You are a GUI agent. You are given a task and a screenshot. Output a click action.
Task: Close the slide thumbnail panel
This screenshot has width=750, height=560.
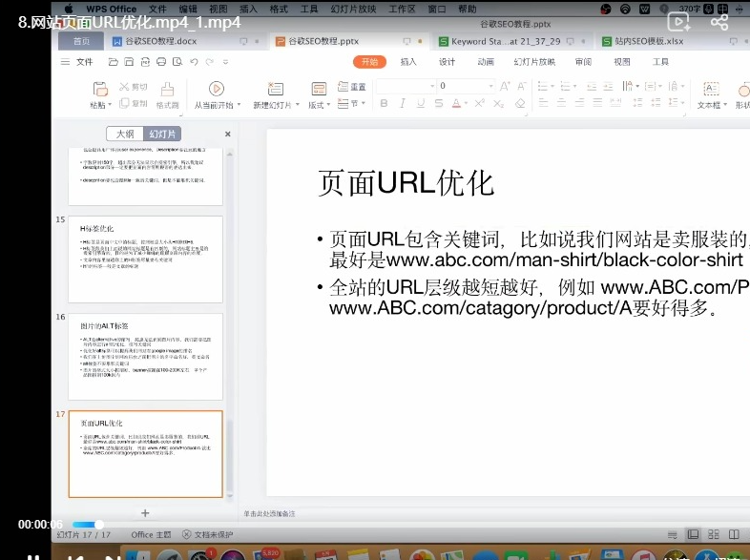pos(228,134)
